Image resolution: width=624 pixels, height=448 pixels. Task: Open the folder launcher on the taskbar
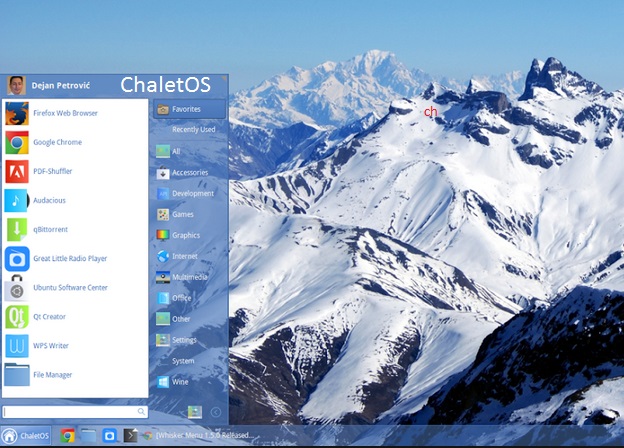(x=89, y=436)
